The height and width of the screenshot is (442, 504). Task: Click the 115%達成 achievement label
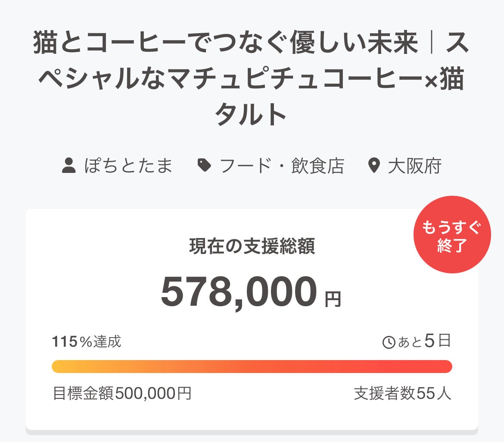[87, 342]
